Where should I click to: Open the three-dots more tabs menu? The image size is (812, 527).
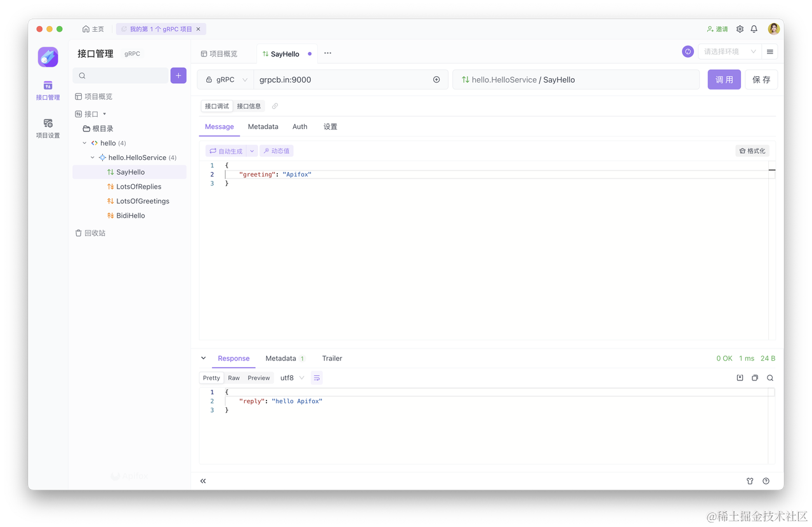(327, 53)
